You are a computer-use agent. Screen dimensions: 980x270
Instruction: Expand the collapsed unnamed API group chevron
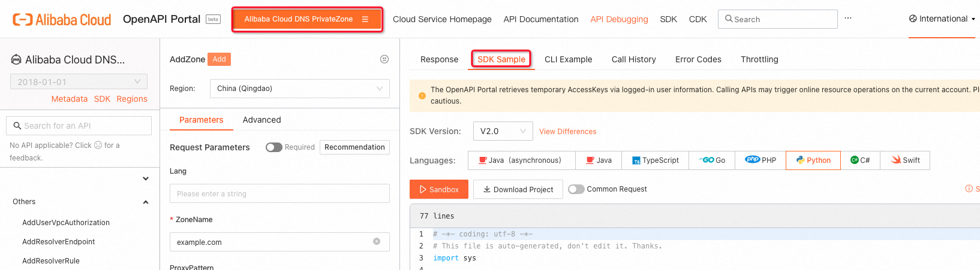pyautogui.click(x=146, y=178)
